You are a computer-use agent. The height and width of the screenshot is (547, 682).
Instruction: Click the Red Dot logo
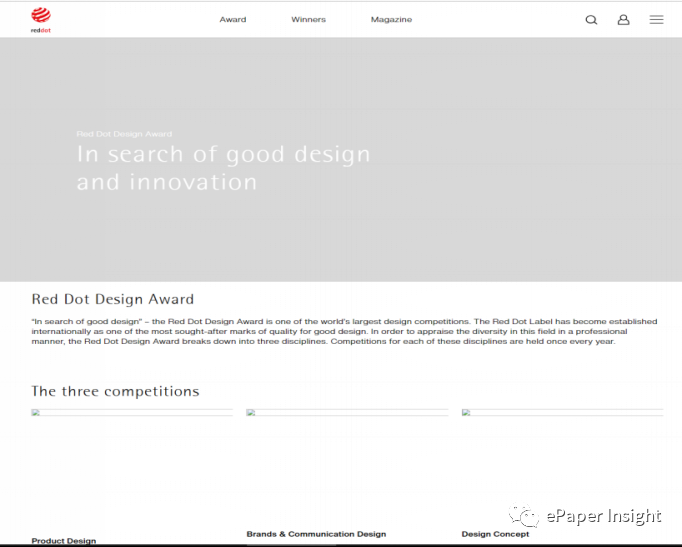click(x=41, y=20)
